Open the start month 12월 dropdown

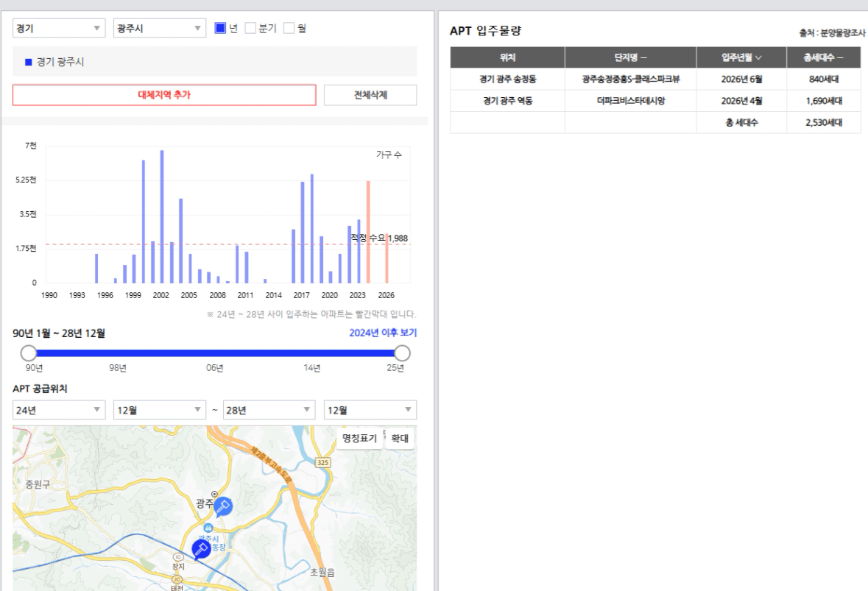[160, 410]
